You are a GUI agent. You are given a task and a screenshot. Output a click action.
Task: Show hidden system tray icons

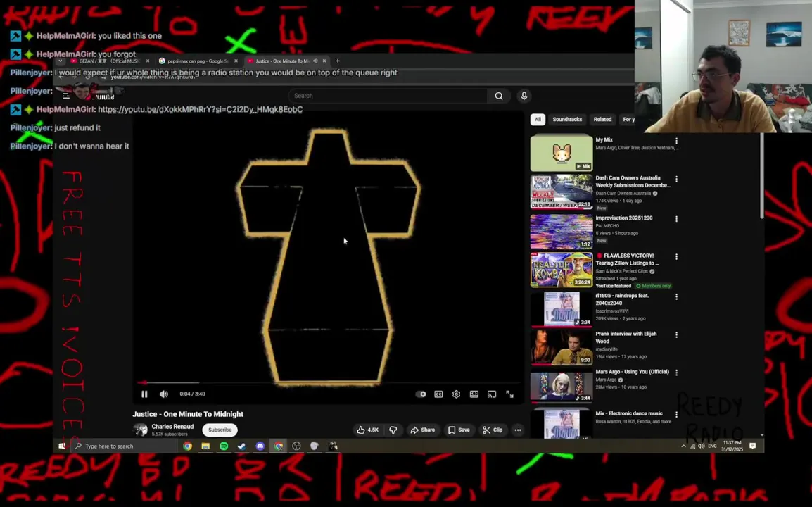[x=683, y=446]
